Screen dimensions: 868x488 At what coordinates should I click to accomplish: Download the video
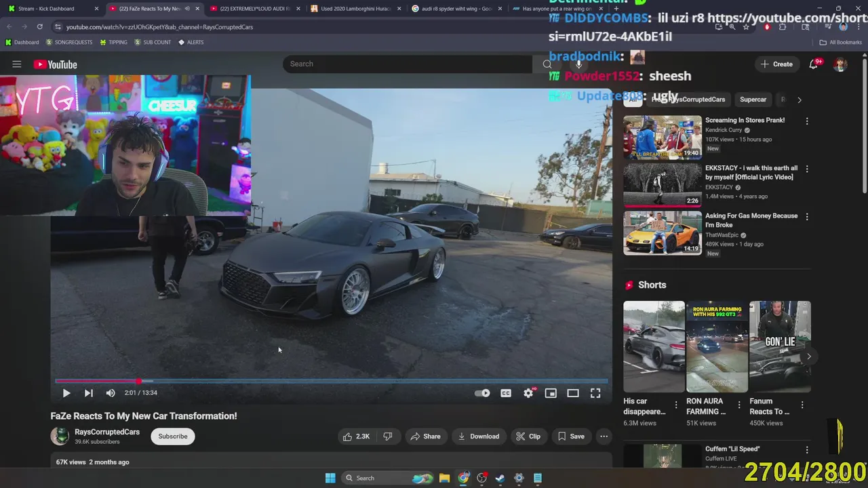(x=478, y=436)
